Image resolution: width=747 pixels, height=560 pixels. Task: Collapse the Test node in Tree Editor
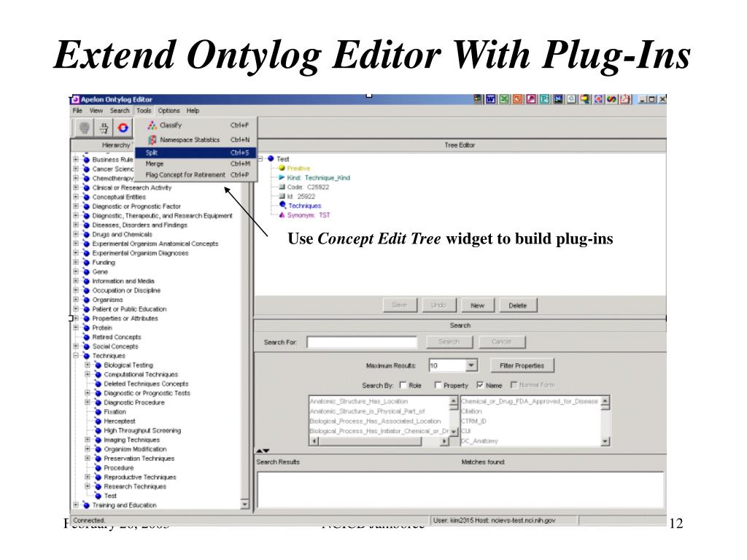click(x=260, y=158)
